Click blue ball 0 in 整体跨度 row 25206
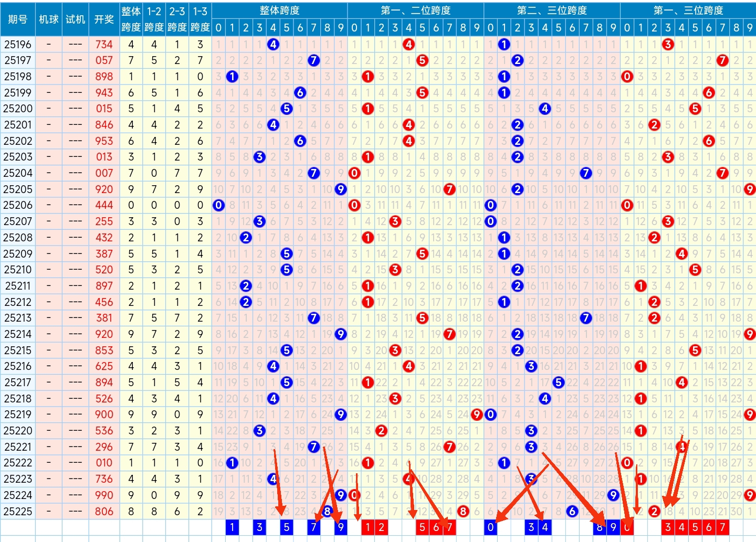The height and width of the screenshot is (542, 756). click(219, 205)
